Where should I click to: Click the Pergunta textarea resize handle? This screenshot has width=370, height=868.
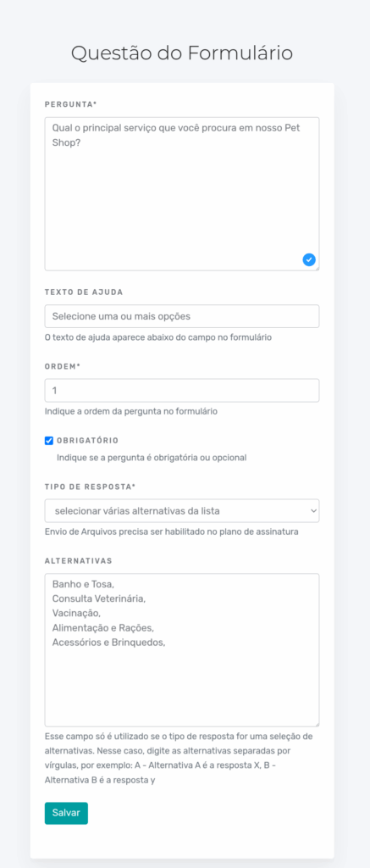317,268
